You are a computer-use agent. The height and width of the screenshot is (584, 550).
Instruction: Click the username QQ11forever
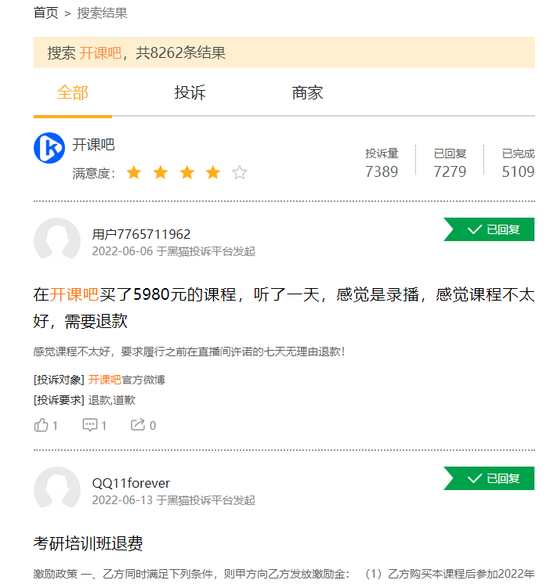131,483
